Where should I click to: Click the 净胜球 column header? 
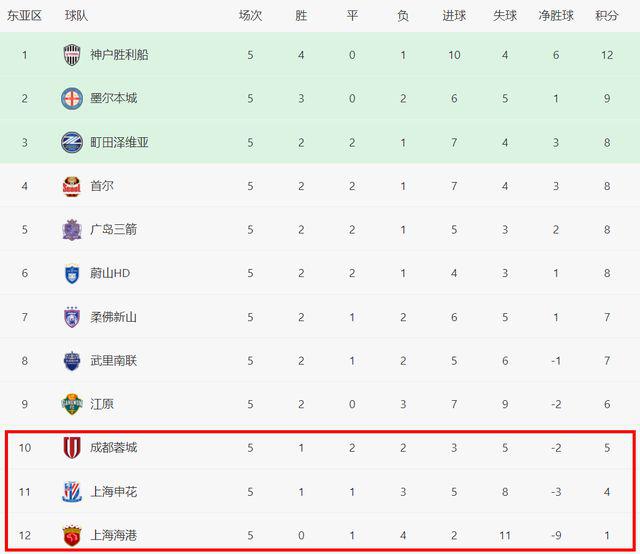[555, 15]
